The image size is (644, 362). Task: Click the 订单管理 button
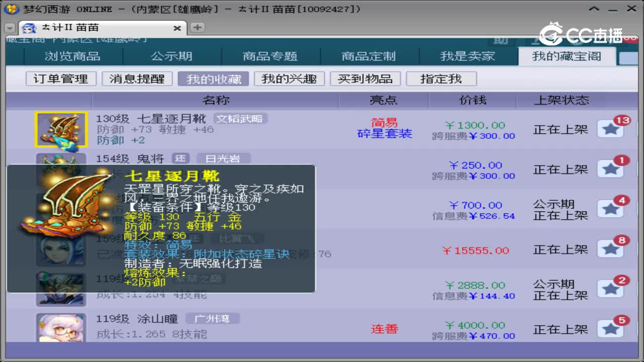[x=60, y=78]
